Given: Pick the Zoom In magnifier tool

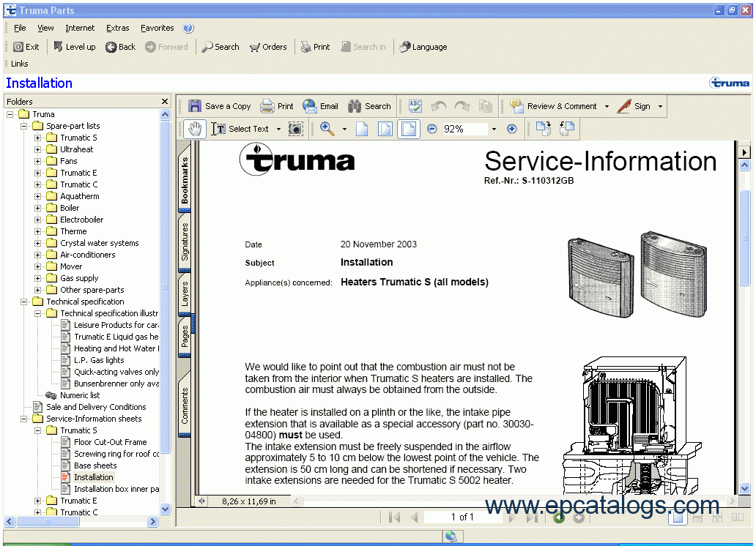Looking at the screenshot, I should point(327,129).
